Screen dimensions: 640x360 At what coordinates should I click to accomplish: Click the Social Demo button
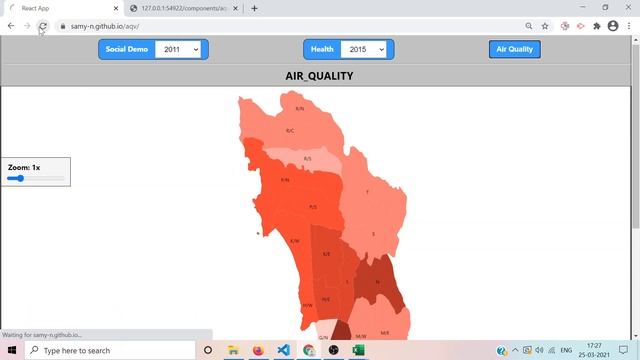click(127, 49)
